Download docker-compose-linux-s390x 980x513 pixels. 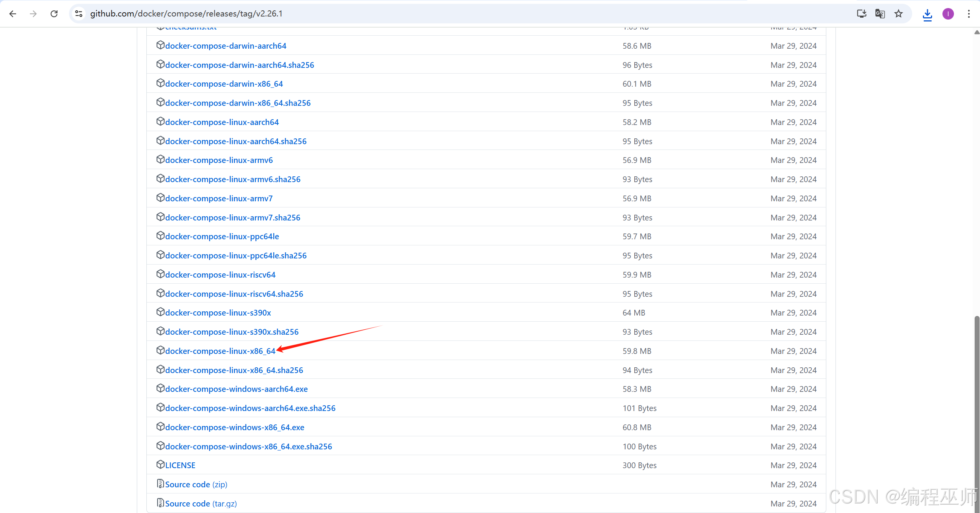(218, 313)
